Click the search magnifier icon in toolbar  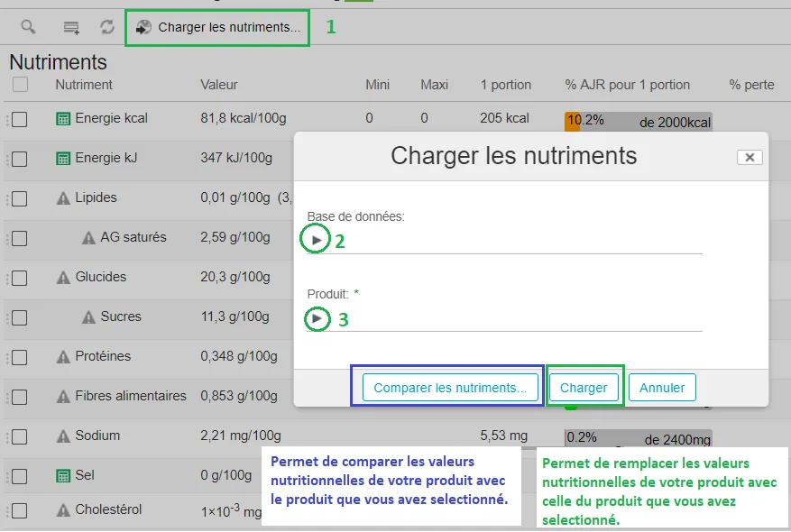28,27
